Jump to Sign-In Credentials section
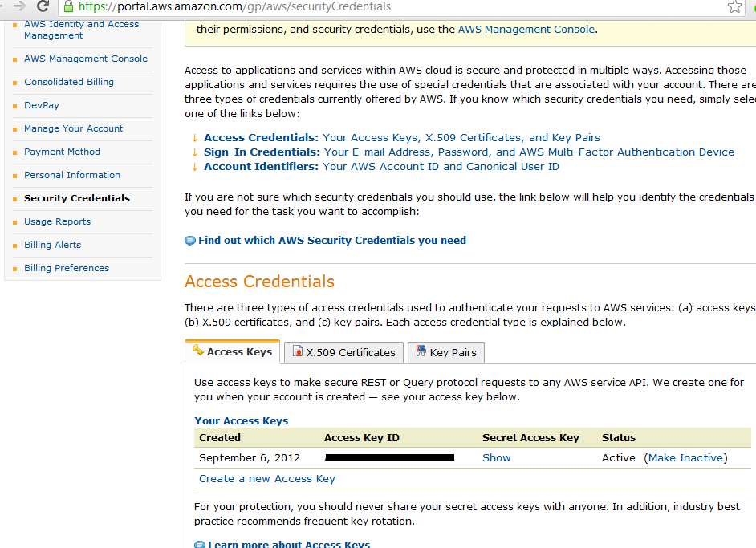The image size is (756, 548). (x=261, y=152)
